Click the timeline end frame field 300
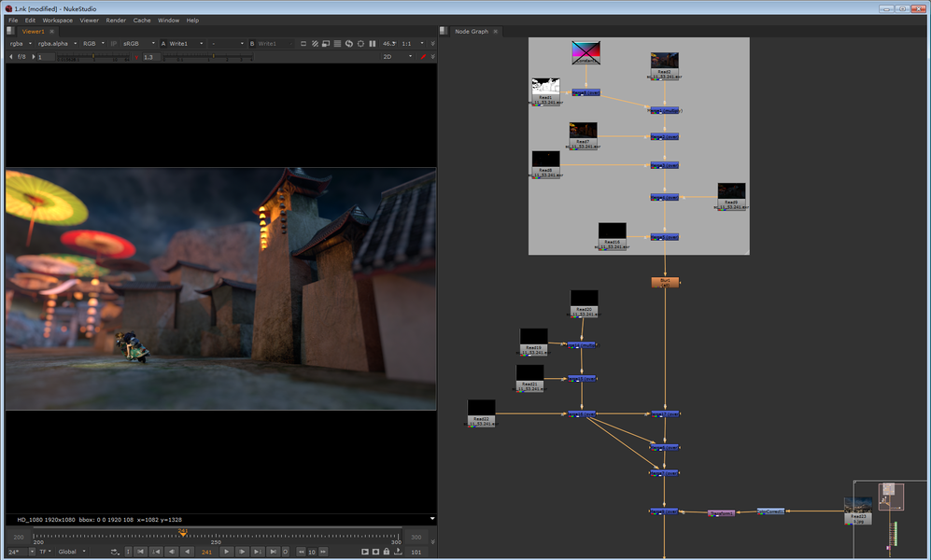 coord(416,537)
